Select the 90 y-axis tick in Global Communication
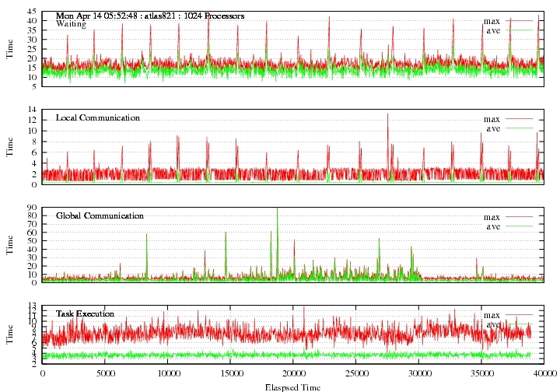The width and height of the screenshot is (560, 392). (x=33, y=208)
